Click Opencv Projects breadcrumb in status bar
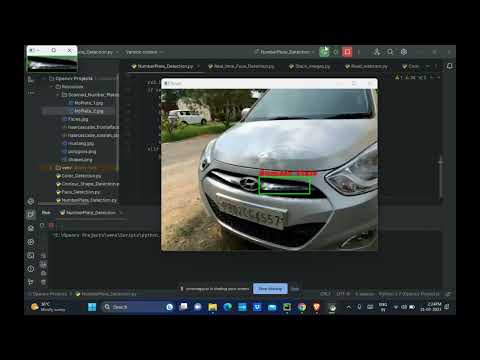Viewport: 480px width, 360px height. pyautogui.click(x=50, y=294)
